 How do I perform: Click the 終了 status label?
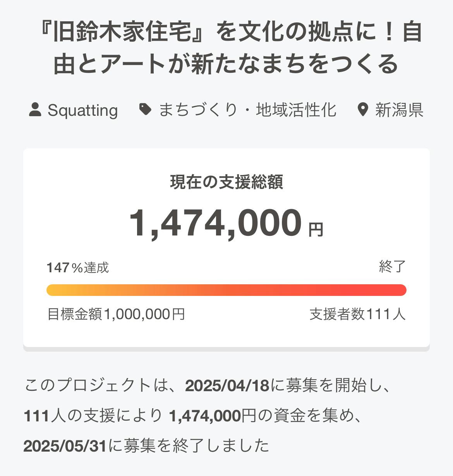(392, 267)
